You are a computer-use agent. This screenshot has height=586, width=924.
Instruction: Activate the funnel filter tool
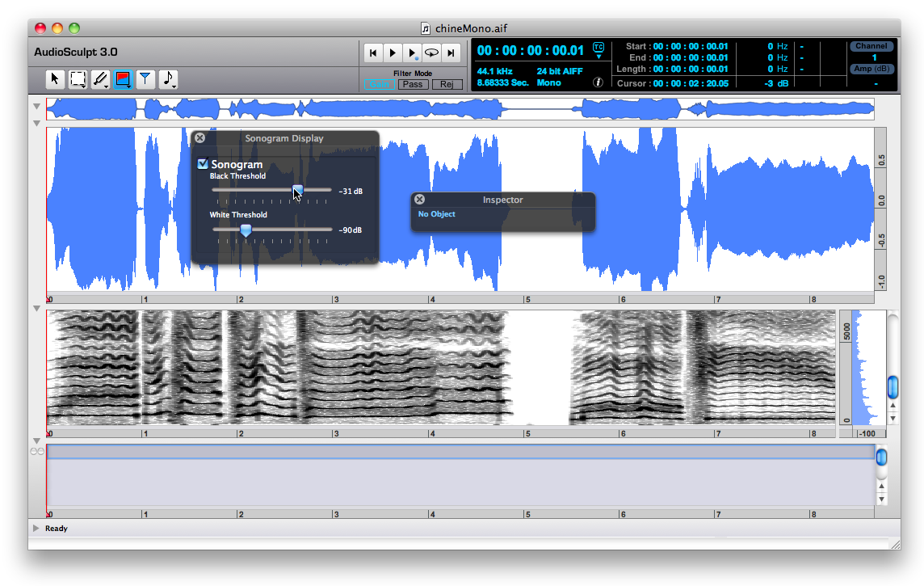(145, 79)
